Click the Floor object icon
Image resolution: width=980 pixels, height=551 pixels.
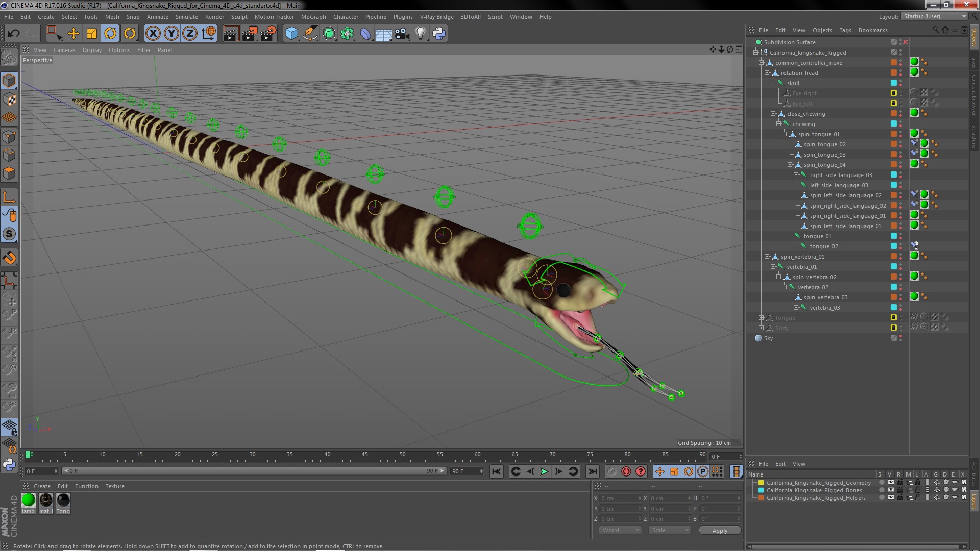tap(383, 34)
